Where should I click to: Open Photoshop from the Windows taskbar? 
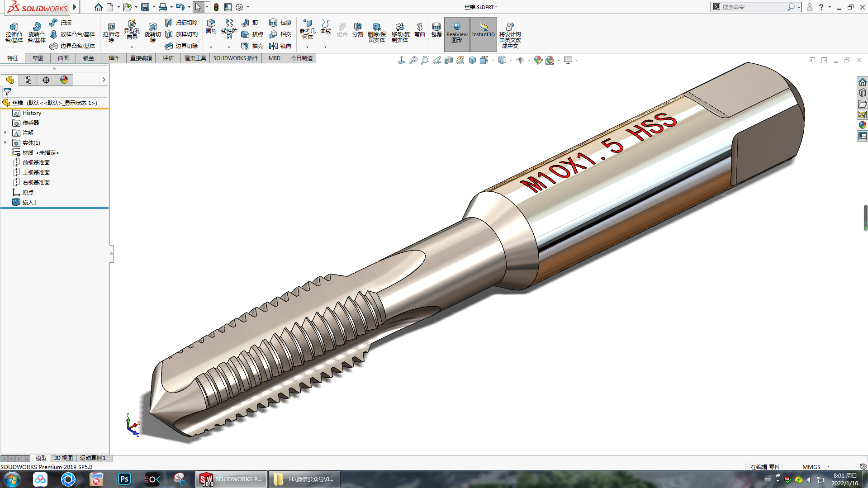click(x=124, y=479)
